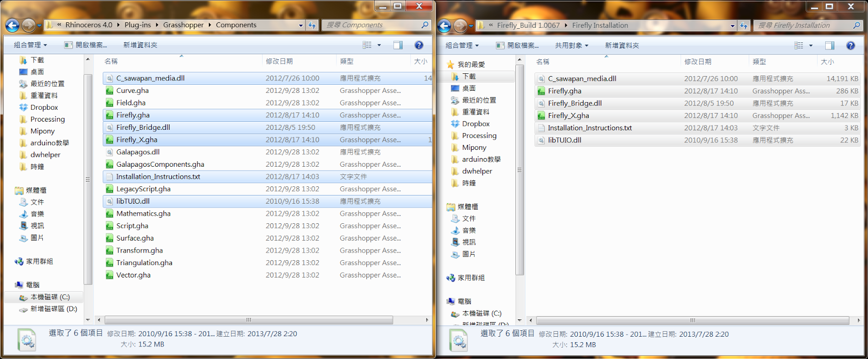868x359 pixels.
Task: Open recent pages dropdown beside Forward in the Components window
Action: 39,26
